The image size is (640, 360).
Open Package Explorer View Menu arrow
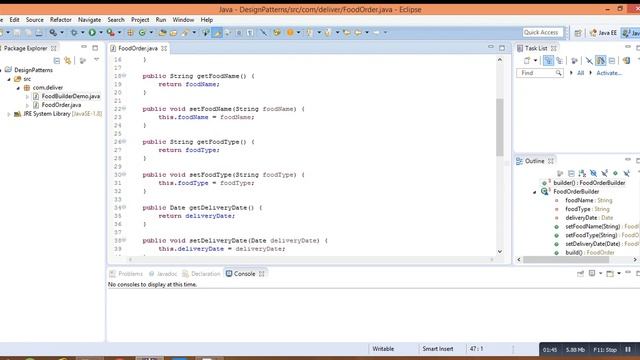pos(96,60)
